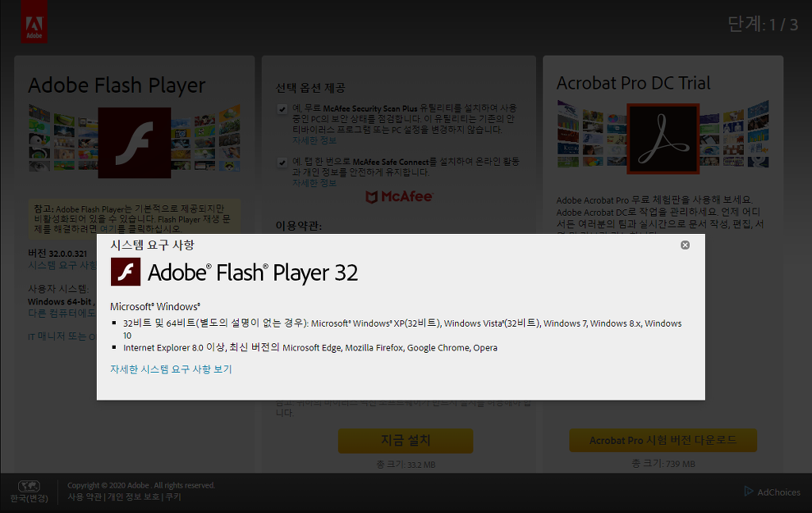Click the Acrobat Pro DC Trial heading
The image size is (812, 513).
click(634, 82)
